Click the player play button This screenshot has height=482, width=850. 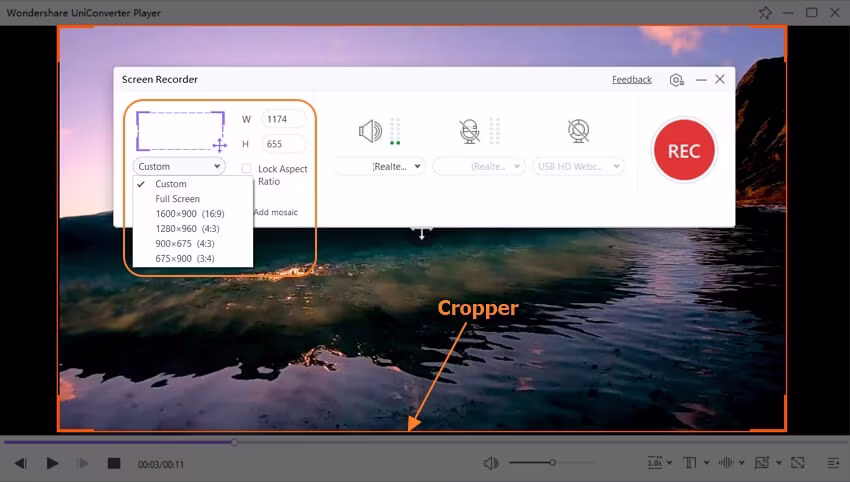[x=52, y=463]
